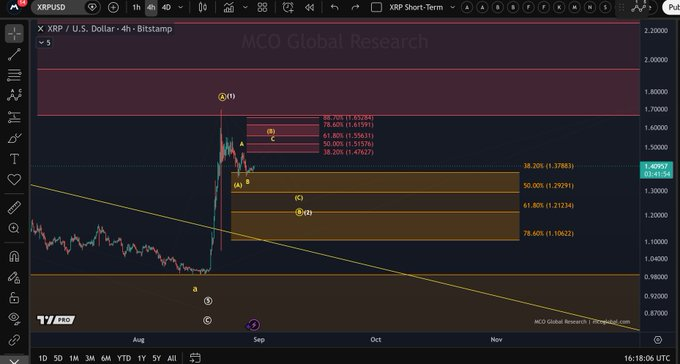680x364 pixels.
Task: Open the user profile avatar menu
Action: (x=15, y=6)
